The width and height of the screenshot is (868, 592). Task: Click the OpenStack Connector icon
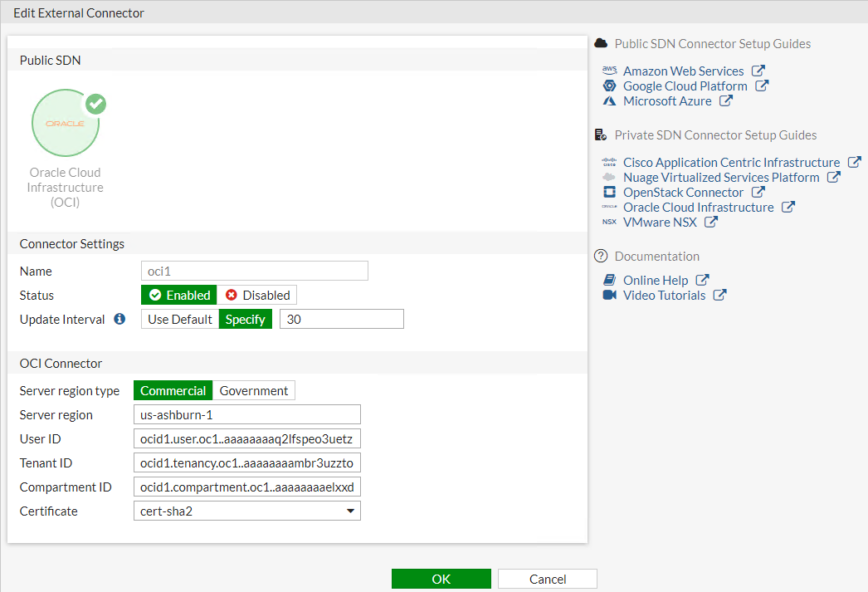coord(608,192)
